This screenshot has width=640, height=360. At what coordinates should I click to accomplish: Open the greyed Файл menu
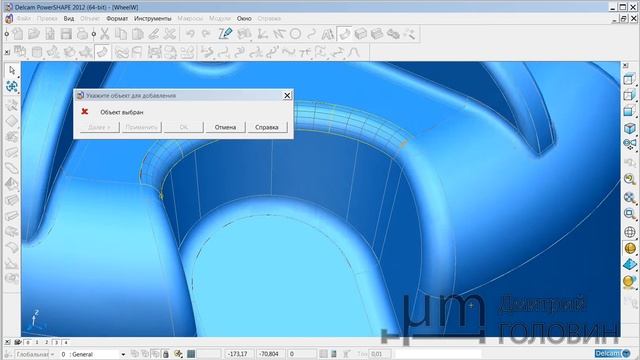(x=24, y=19)
